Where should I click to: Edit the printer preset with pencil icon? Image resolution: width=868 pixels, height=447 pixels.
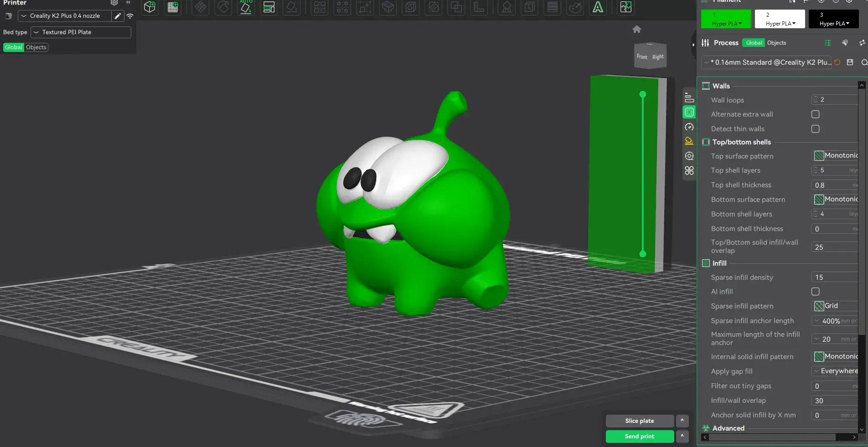118,16
